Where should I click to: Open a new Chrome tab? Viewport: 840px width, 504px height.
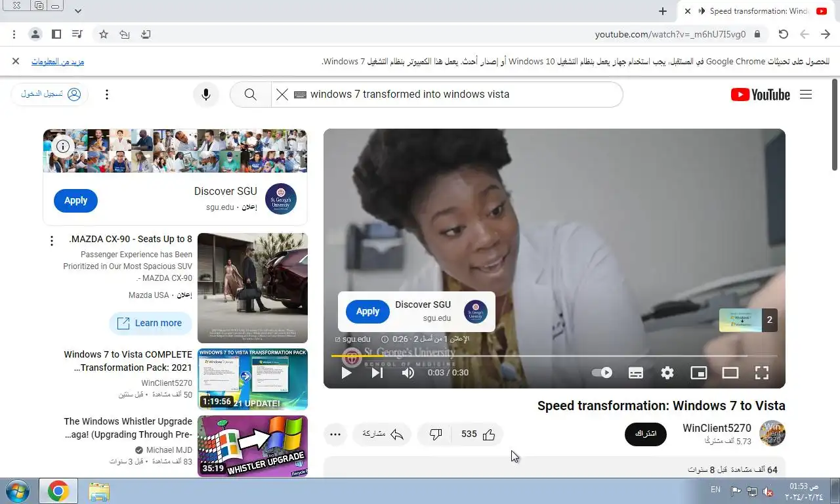(x=663, y=11)
